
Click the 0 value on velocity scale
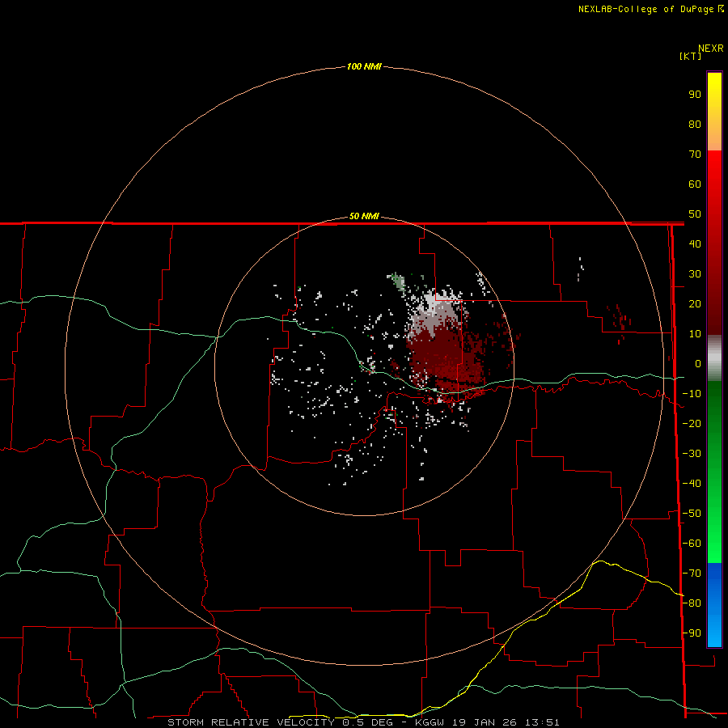697,363
